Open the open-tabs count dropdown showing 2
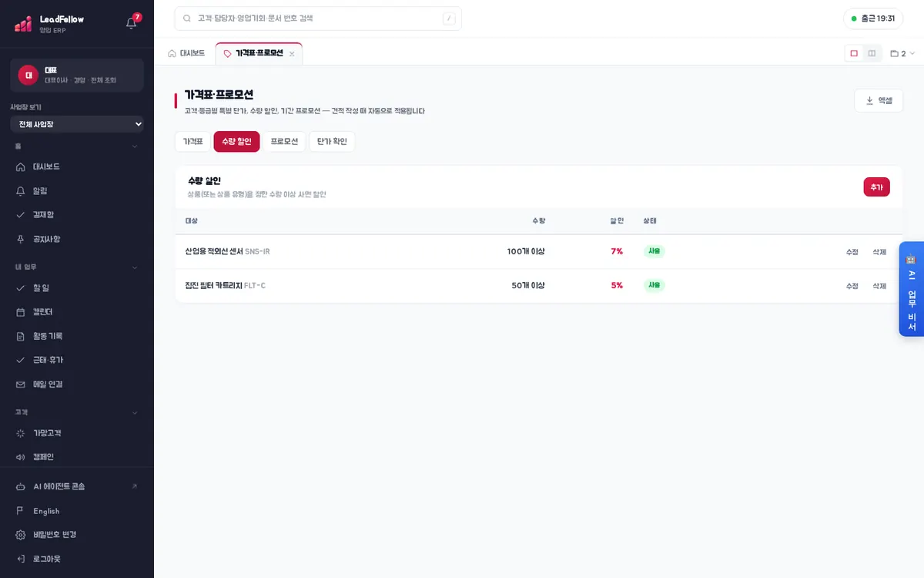Screen dimensions: 924x578 [x=902, y=53]
